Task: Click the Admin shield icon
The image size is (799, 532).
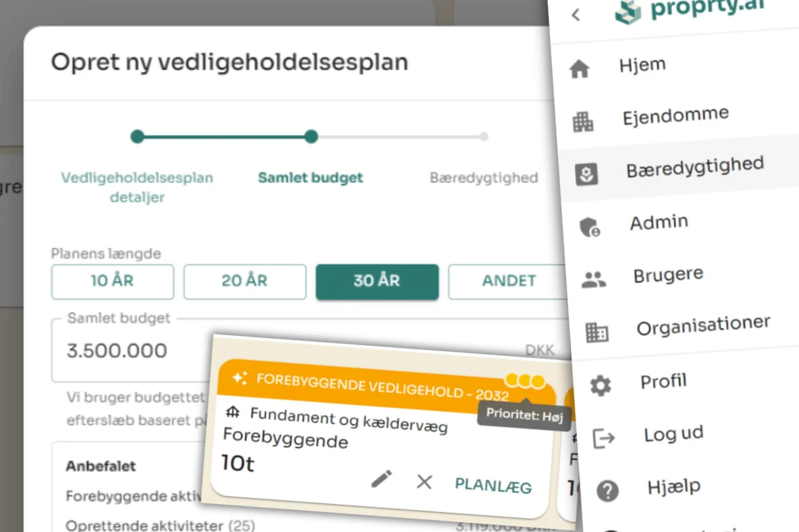Action: point(590,227)
